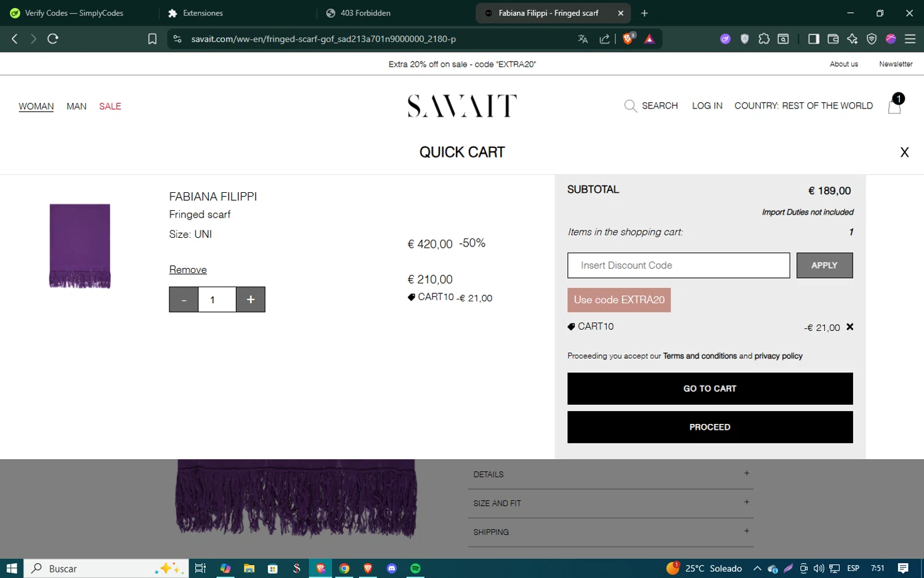This screenshot has height=578, width=924.
Task: Open Discord from the taskbar
Action: click(392, 568)
